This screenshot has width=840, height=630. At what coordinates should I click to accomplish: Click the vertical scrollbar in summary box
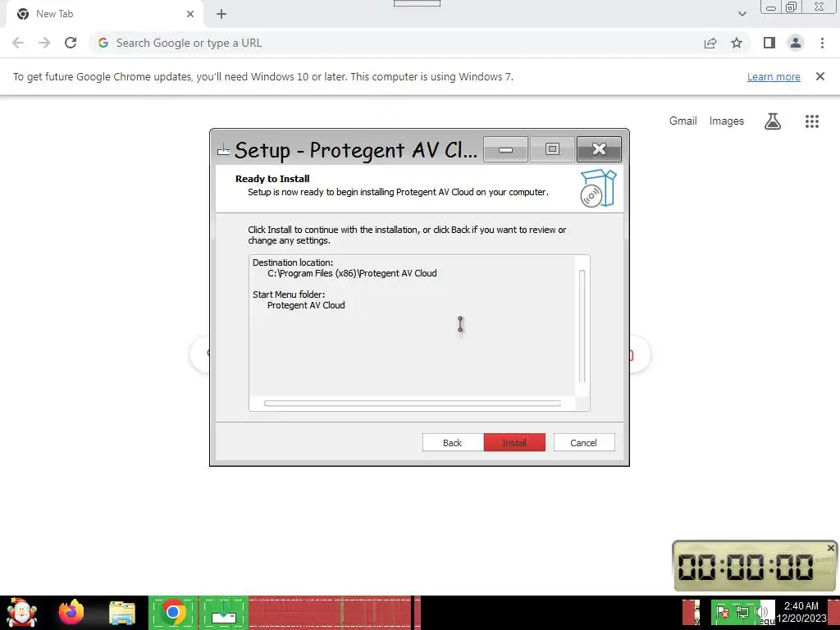pyautogui.click(x=582, y=326)
